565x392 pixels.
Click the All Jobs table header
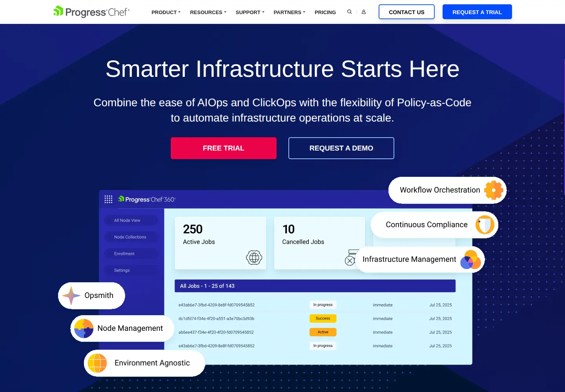[x=315, y=286]
